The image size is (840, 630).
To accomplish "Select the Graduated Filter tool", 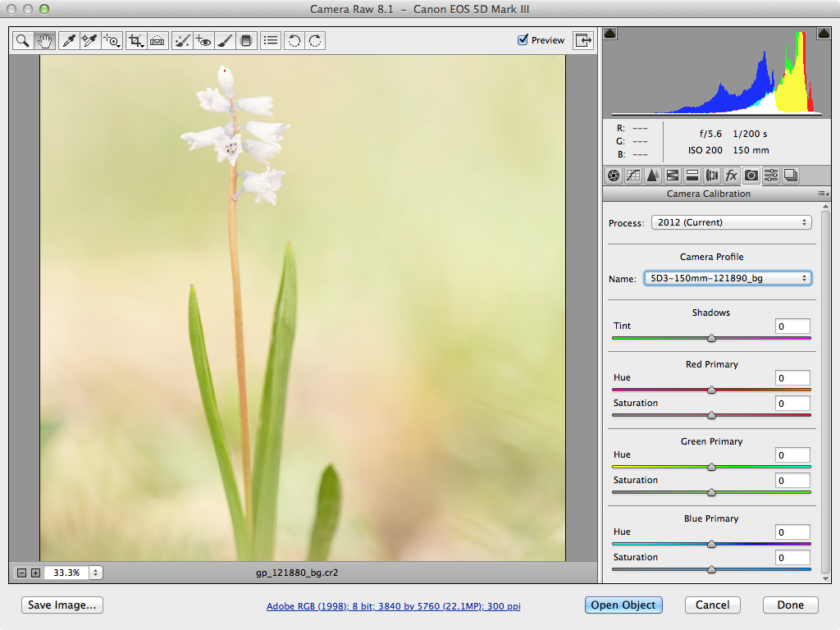I will pyautogui.click(x=246, y=41).
